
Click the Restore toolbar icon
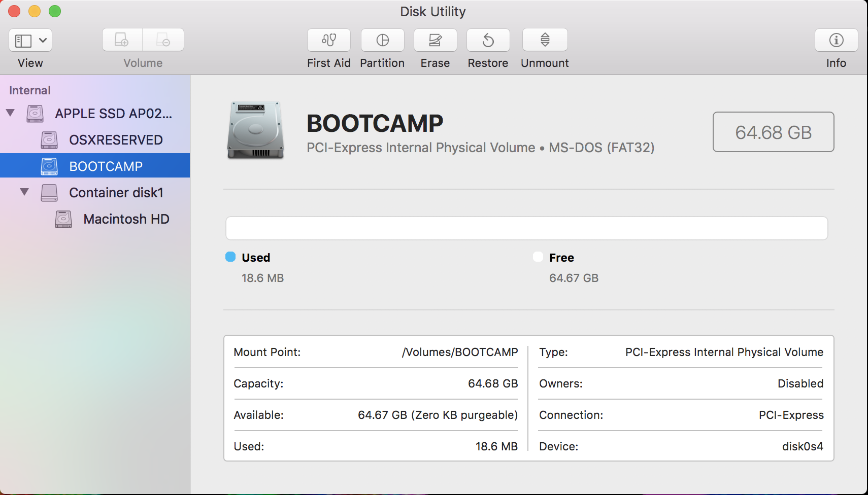pos(488,40)
